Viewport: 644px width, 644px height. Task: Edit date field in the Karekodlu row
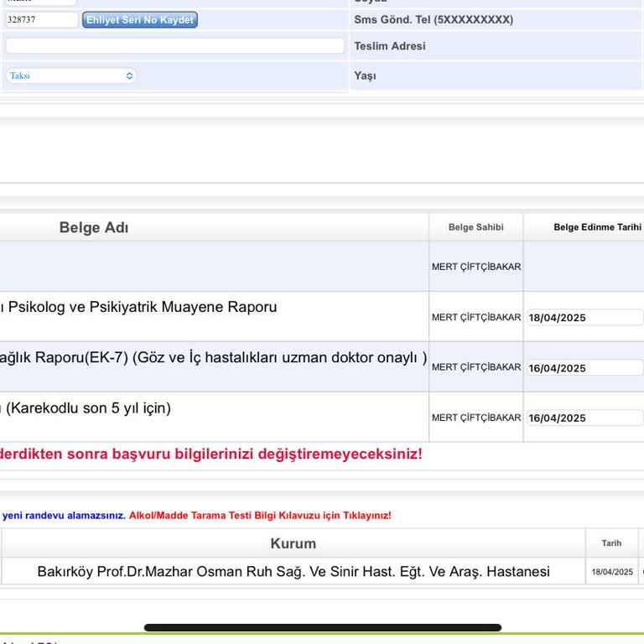pyautogui.click(x=584, y=418)
